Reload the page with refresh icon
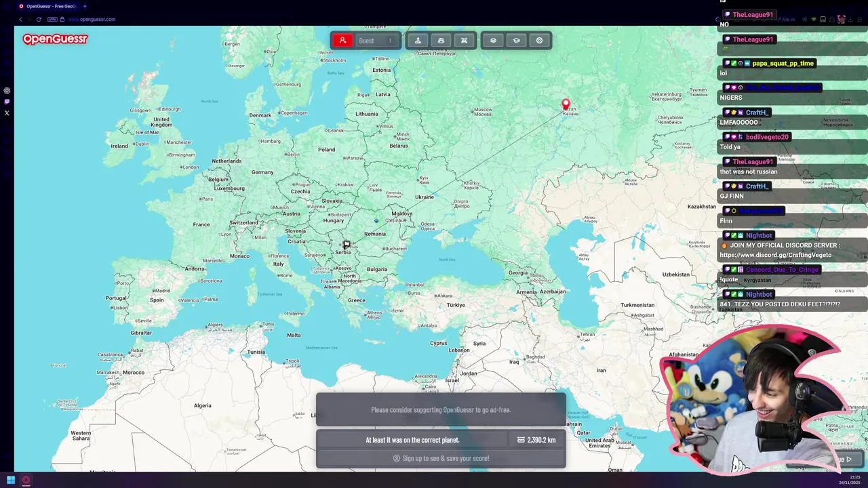868x488 pixels. (39, 19)
